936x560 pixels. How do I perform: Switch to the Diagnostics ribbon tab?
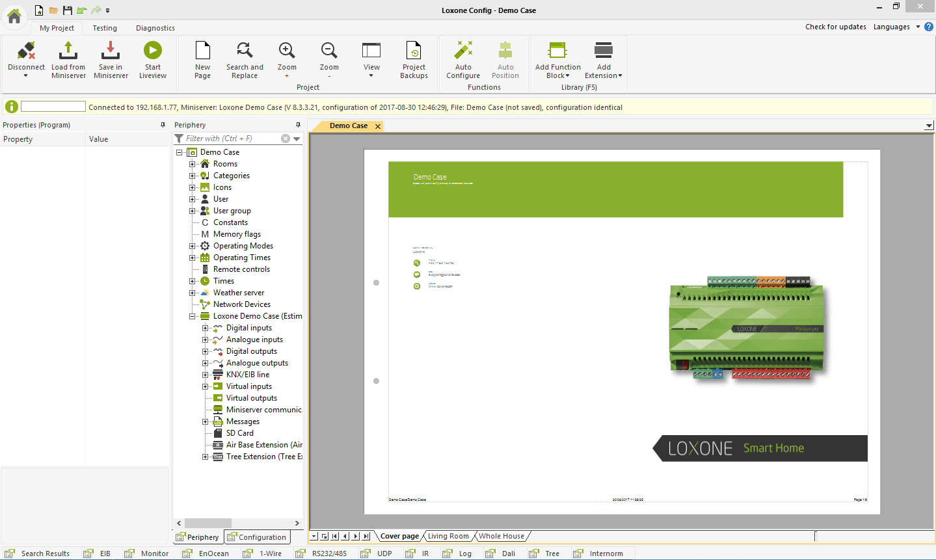coord(155,28)
